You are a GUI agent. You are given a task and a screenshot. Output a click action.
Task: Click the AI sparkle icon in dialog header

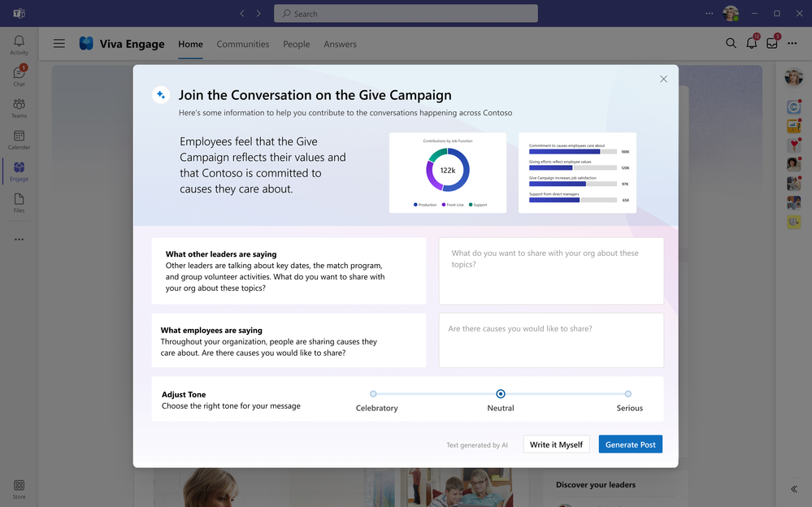pyautogui.click(x=161, y=95)
